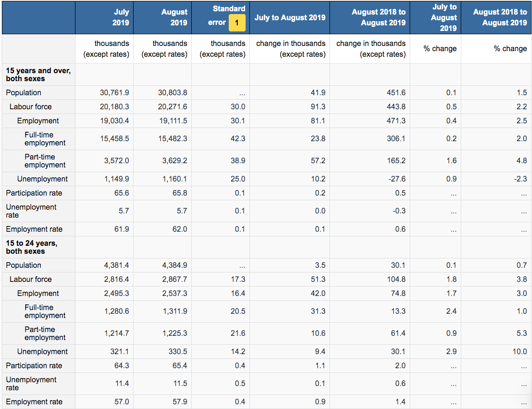Click youth Unemployment rate value 11.5
This screenshot has width=532, height=409.
point(180,384)
